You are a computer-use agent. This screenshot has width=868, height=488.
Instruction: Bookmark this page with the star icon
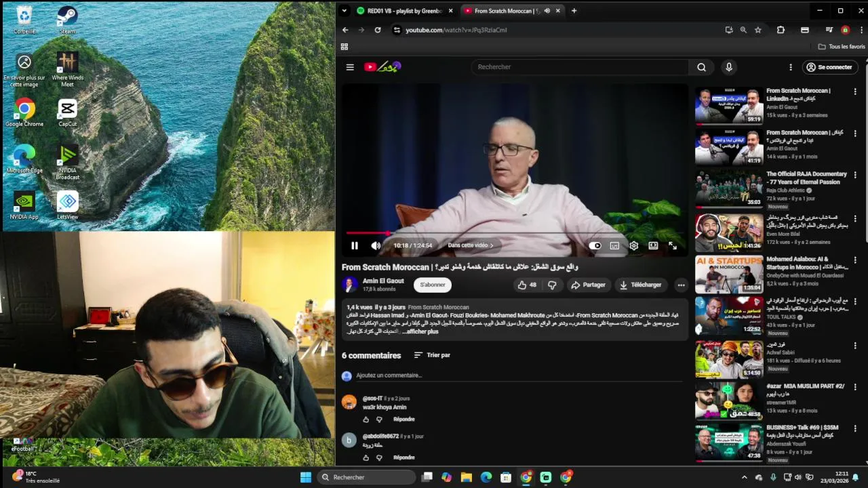(x=758, y=30)
